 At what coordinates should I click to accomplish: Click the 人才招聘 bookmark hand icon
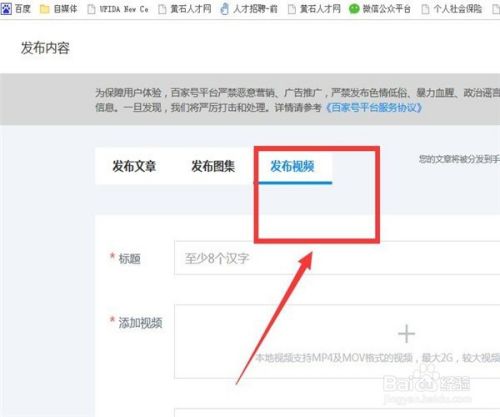225,9
